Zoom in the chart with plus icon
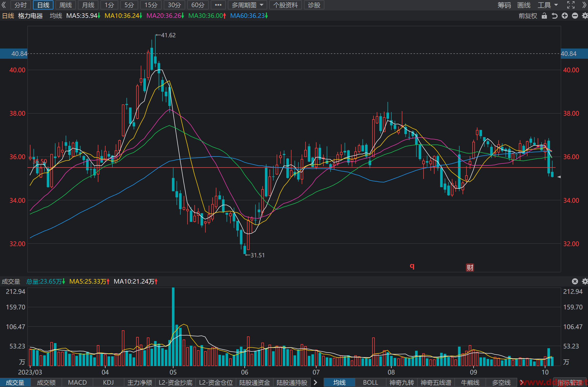 (565, 16)
